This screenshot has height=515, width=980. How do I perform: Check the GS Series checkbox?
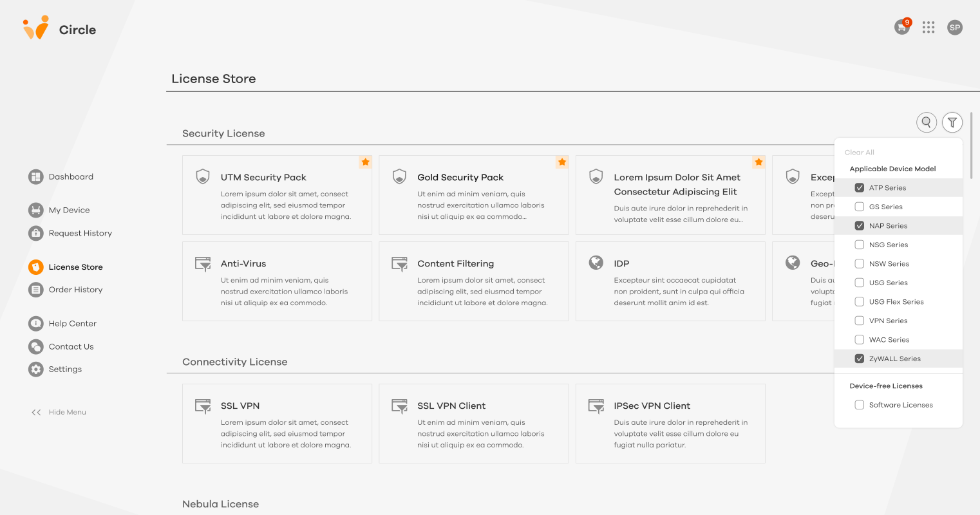859,207
